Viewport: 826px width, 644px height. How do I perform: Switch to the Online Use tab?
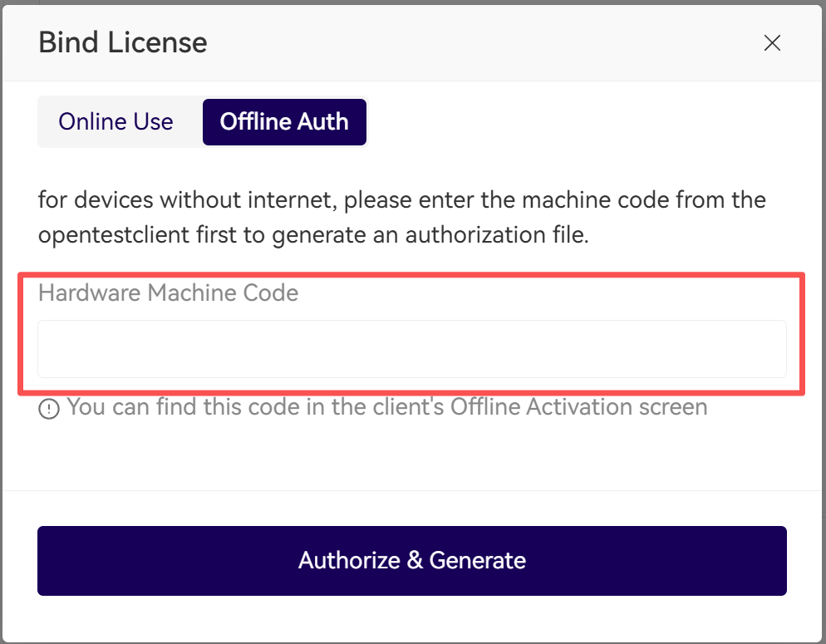click(116, 121)
